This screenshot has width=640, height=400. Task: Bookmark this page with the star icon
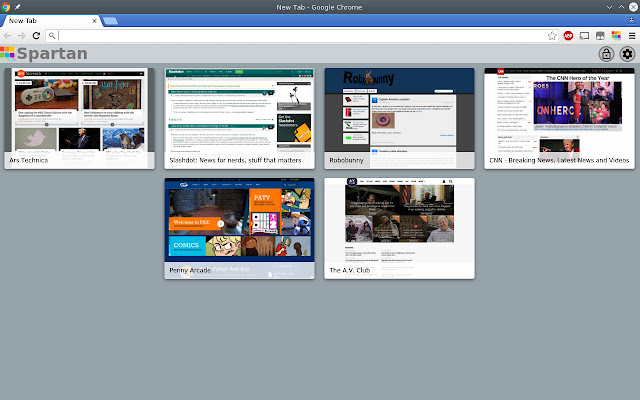tap(552, 35)
